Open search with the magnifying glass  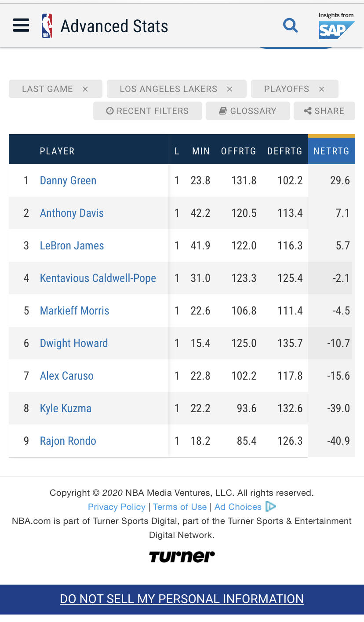(290, 26)
